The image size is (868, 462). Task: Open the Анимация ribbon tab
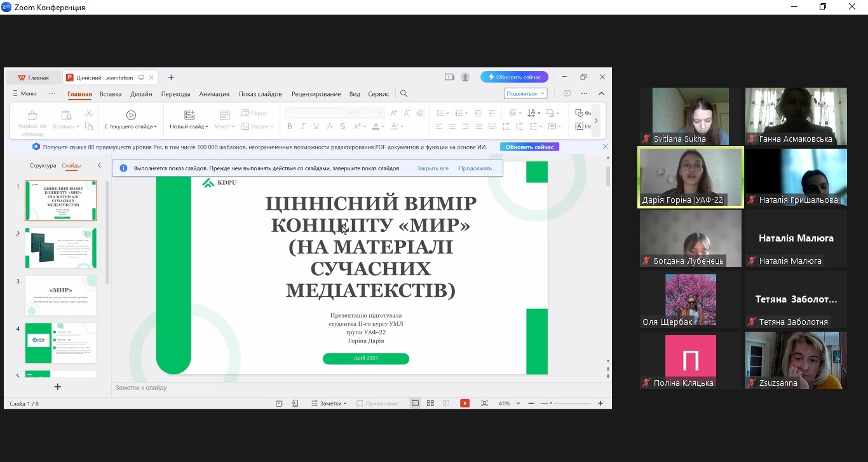[x=214, y=94]
